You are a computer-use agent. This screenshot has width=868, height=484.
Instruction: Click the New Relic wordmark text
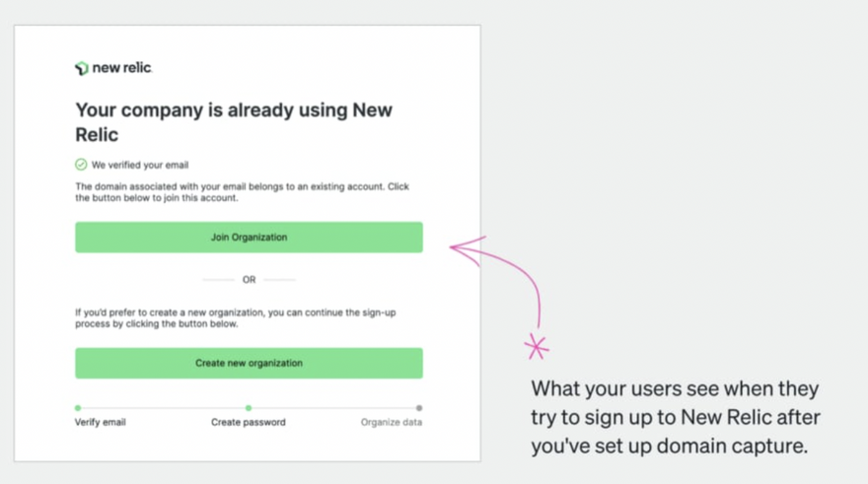(122, 68)
